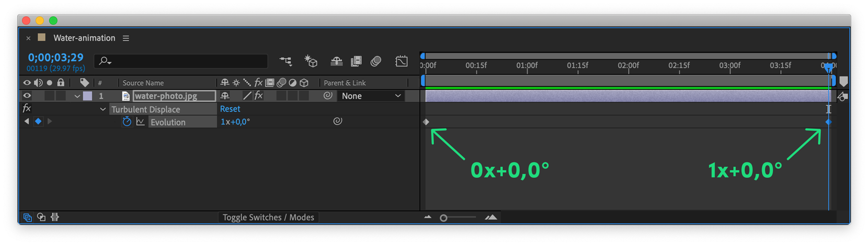Click the search magnifier icon

(x=105, y=61)
